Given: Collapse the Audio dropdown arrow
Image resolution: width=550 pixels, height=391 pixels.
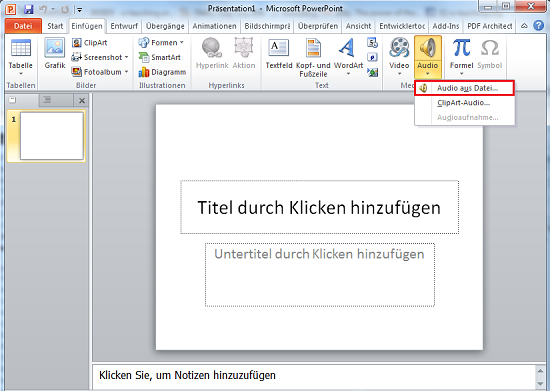Looking at the screenshot, I should (428, 74).
